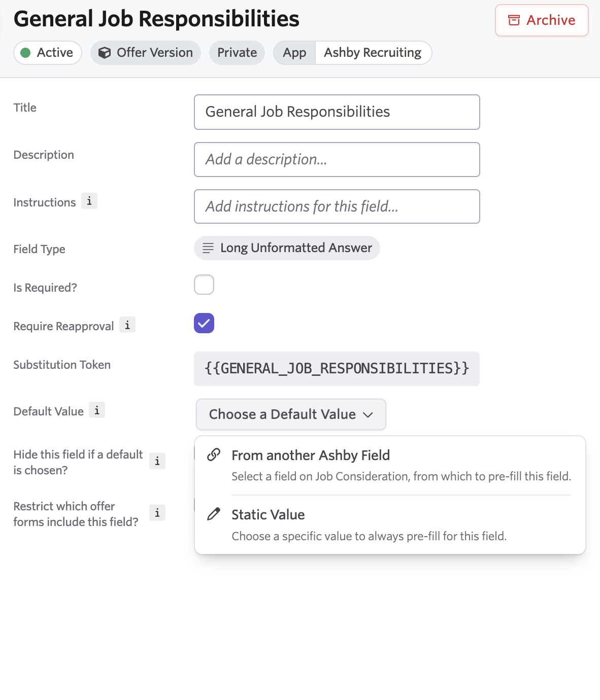Open the Instructions info icon

point(89,201)
